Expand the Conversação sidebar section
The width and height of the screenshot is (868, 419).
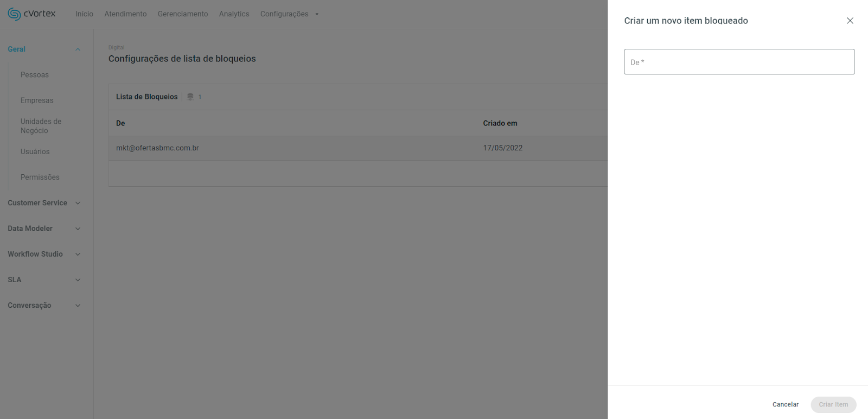click(x=78, y=306)
